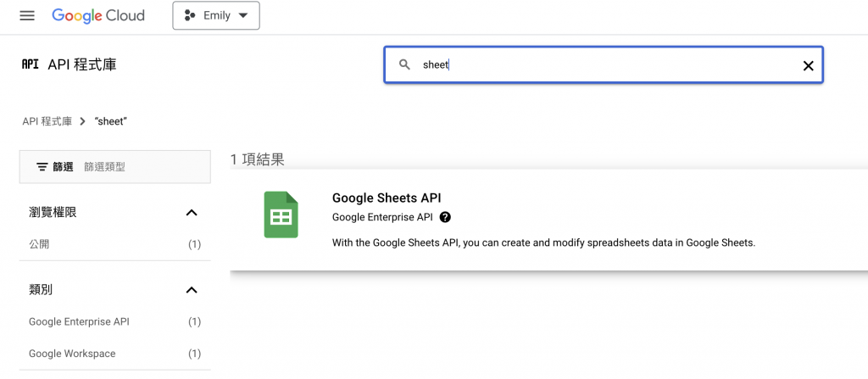868x379 pixels.
Task: Clear the search box with the X
Action: (808, 66)
